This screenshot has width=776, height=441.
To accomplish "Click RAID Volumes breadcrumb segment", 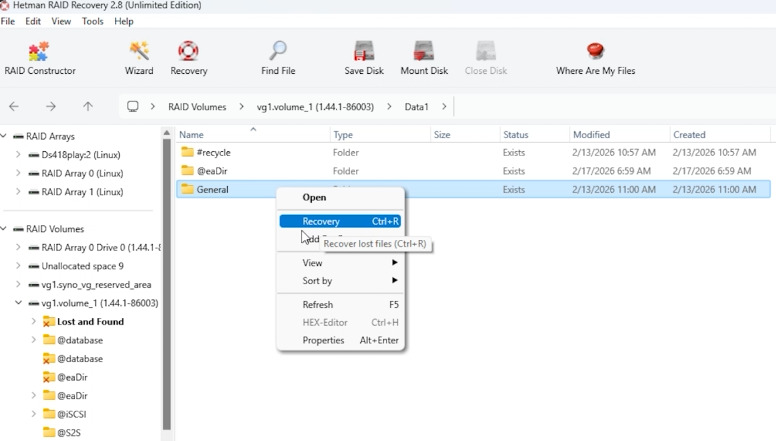I will coord(197,107).
